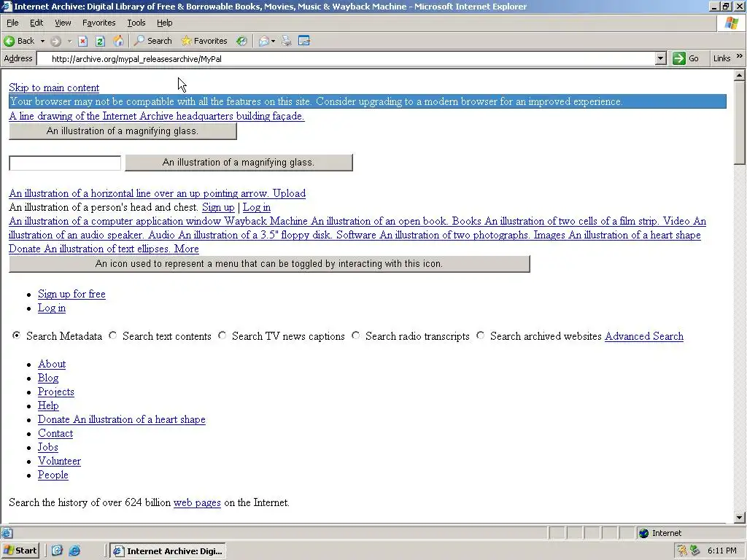
Task: Click the Show Desktop quick launch icon
Action: click(x=57, y=551)
